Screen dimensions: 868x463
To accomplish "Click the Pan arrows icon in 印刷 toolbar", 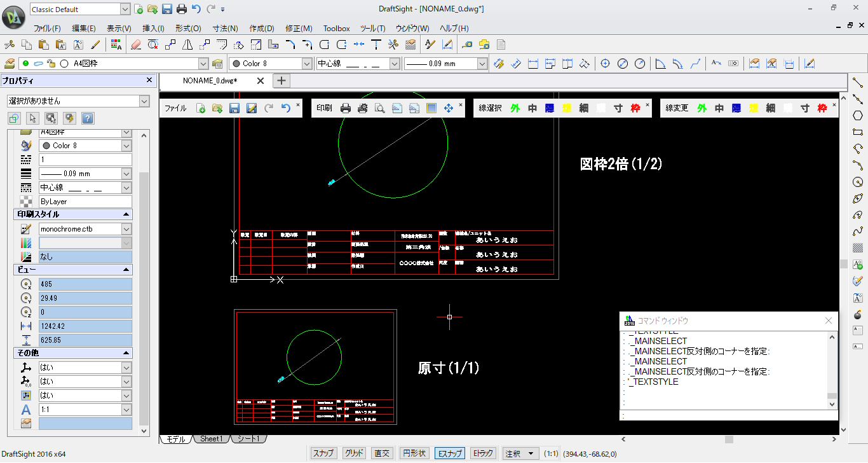I will [449, 108].
